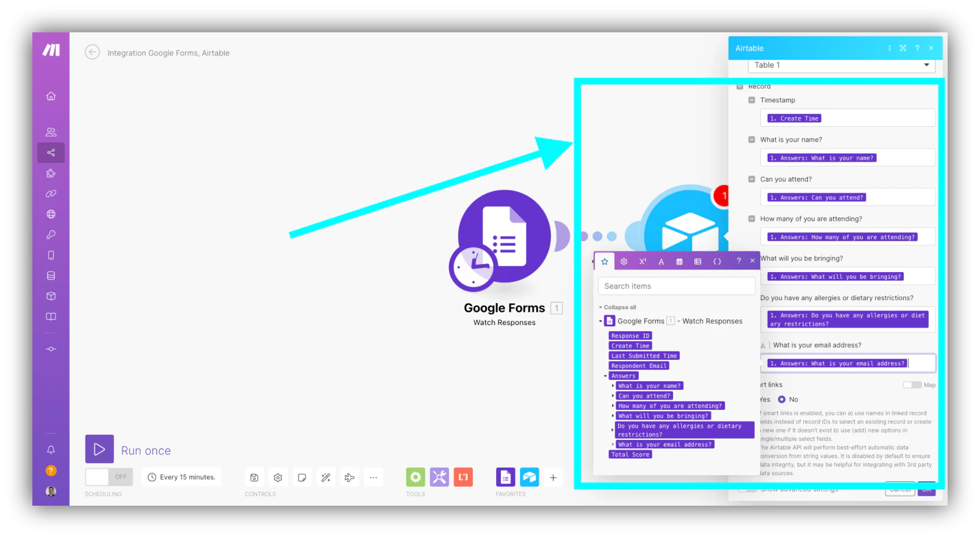Open the Make home icon in sidebar
The width and height of the screenshot is (980, 538).
(x=51, y=96)
